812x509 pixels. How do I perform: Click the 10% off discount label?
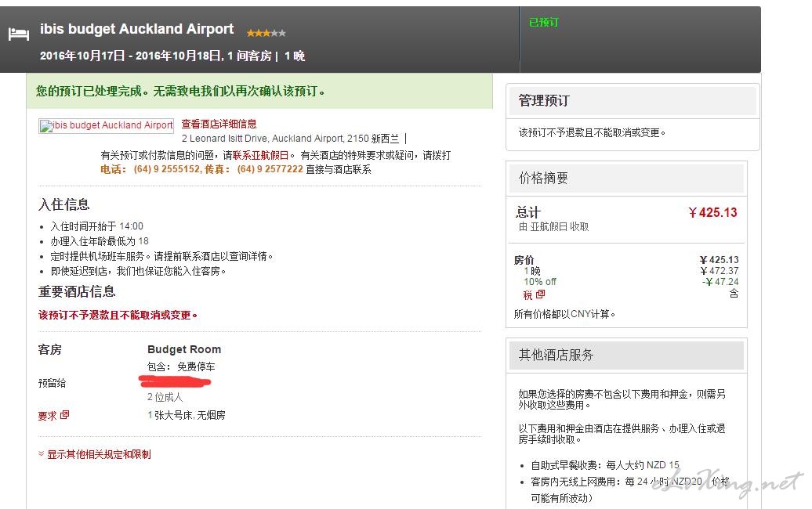[539, 281]
